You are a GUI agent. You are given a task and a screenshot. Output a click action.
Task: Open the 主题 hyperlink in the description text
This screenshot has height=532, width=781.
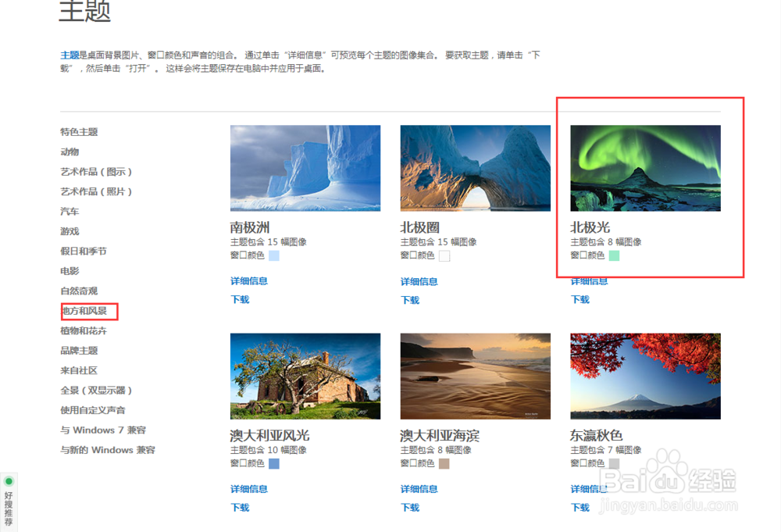click(68, 55)
